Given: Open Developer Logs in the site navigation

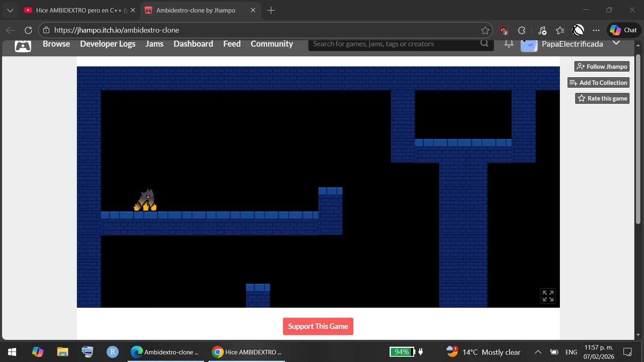Looking at the screenshot, I should [107, 44].
